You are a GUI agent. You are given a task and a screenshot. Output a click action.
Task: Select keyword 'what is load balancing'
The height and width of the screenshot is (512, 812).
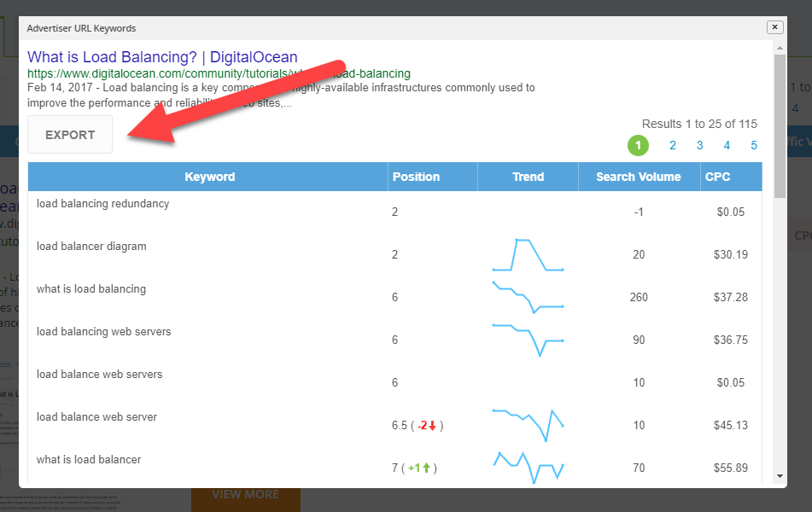91,289
